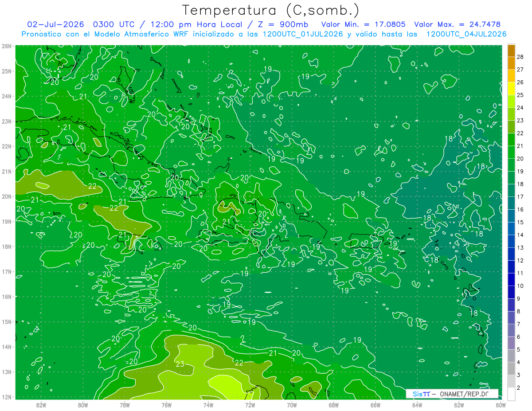Click the '24N' latitude axis label
Image resolution: width=532 pixels, height=411 pixels.
click(7, 96)
